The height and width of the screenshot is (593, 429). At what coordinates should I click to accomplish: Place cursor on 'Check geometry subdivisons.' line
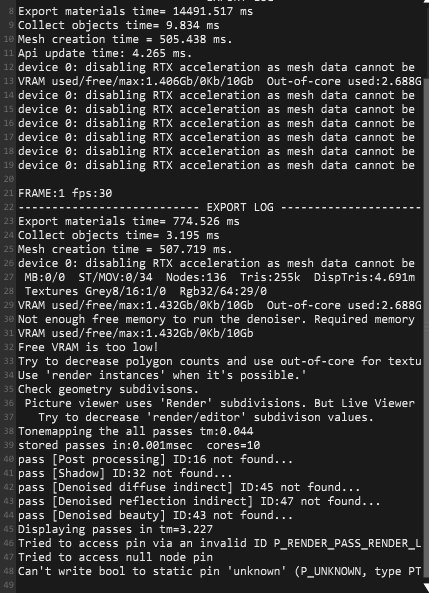[x=108, y=389]
